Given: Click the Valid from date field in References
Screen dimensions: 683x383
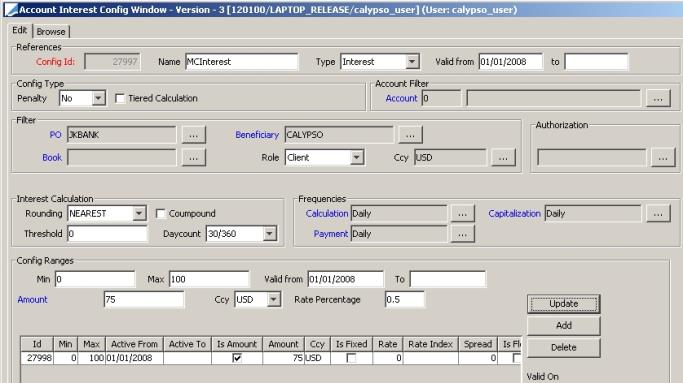Looking at the screenshot, I should point(511,62).
